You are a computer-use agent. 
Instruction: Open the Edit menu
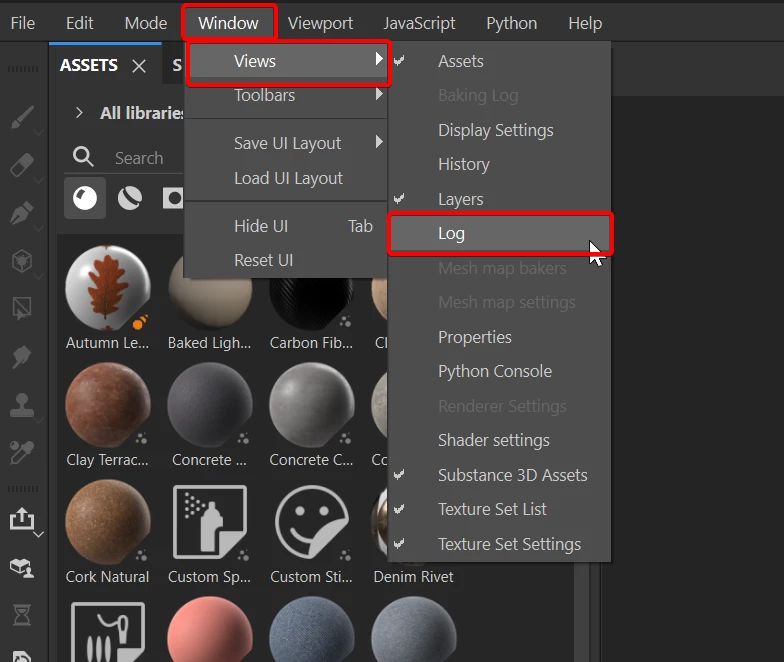[x=80, y=23]
